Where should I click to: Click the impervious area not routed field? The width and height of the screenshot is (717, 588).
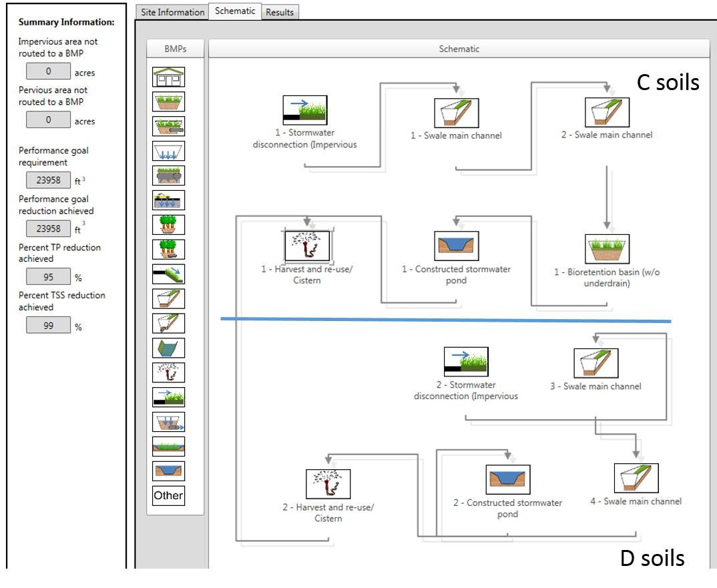(x=48, y=71)
